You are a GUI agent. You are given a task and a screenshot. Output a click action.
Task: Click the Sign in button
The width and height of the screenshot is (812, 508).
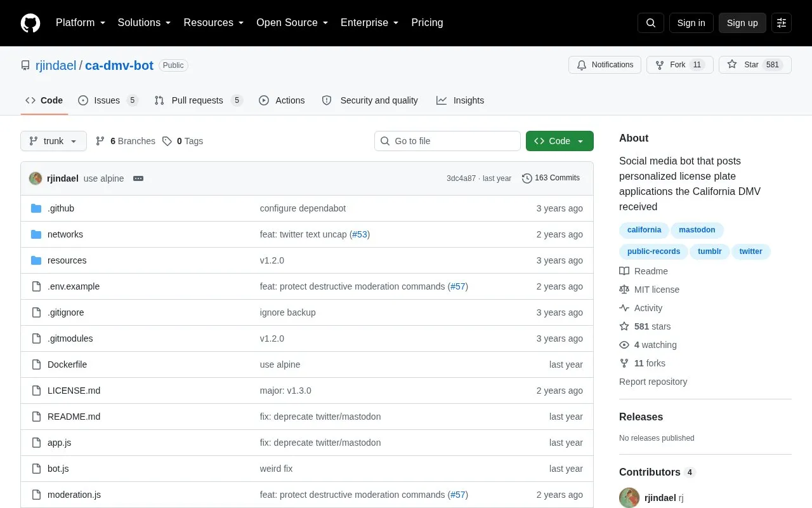point(691,23)
